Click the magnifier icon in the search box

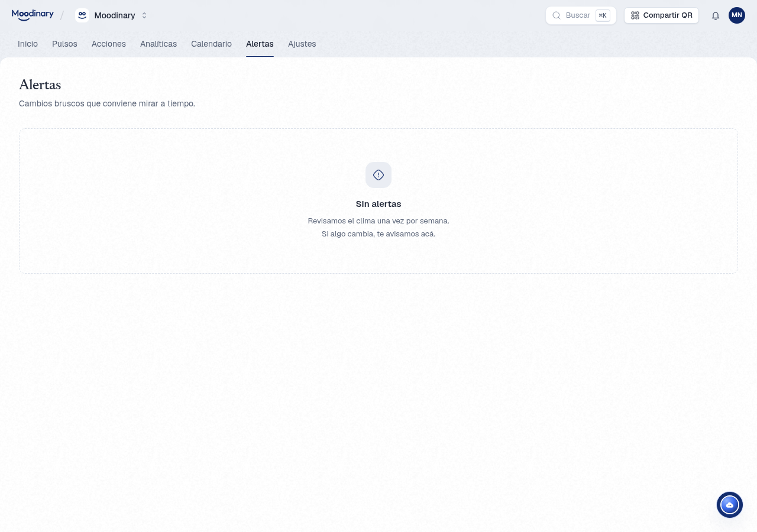[x=556, y=15]
